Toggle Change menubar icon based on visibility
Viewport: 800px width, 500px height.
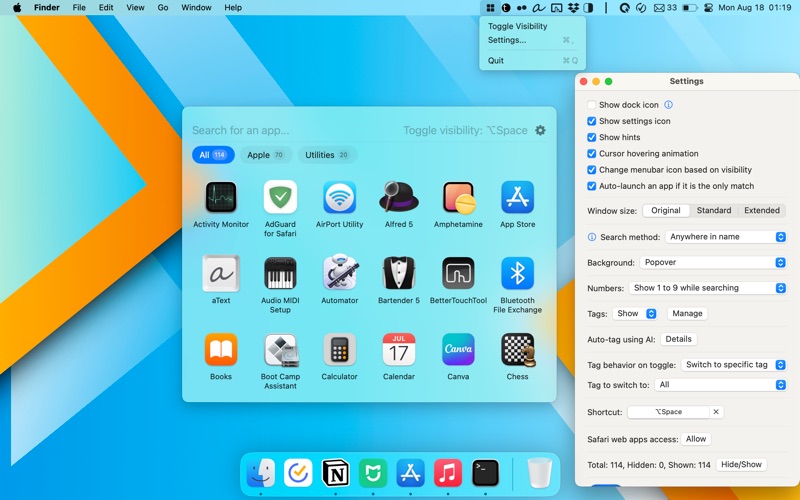coord(591,170)
